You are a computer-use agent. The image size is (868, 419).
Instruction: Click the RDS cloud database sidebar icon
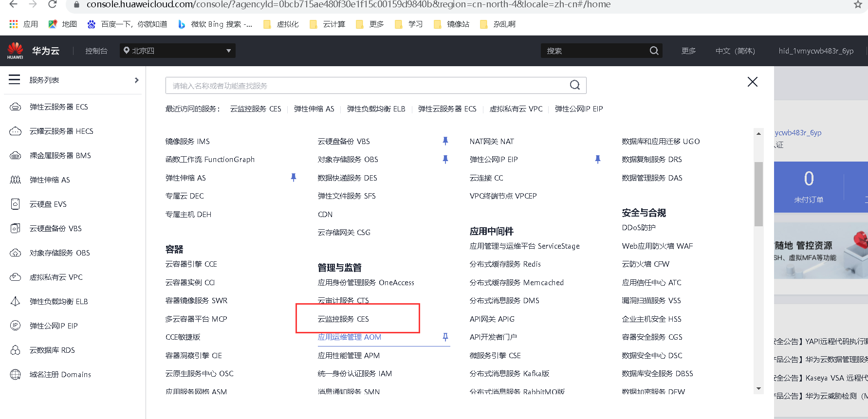[x=16, y=350]
